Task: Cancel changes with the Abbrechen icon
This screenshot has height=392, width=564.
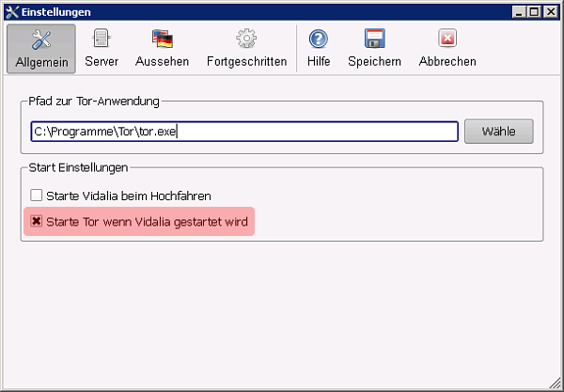Action: [447, 39]
